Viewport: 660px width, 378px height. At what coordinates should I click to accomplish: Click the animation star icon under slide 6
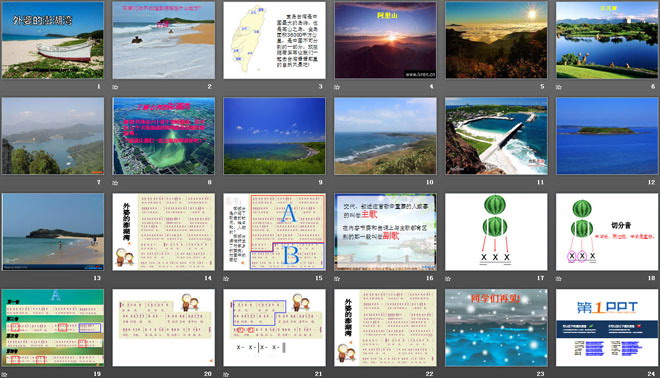(x=559, y=87)
